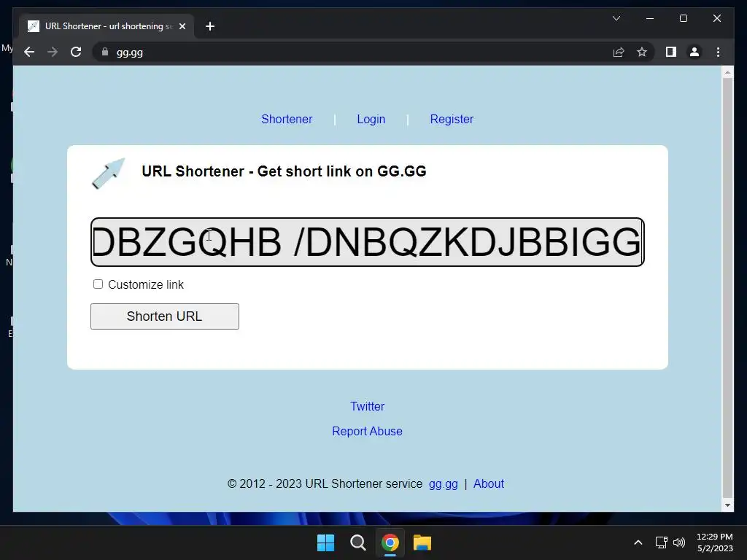Open the Shortener navigation link
Viewport: 747px width, 560px height.
[x=287, y=119]
